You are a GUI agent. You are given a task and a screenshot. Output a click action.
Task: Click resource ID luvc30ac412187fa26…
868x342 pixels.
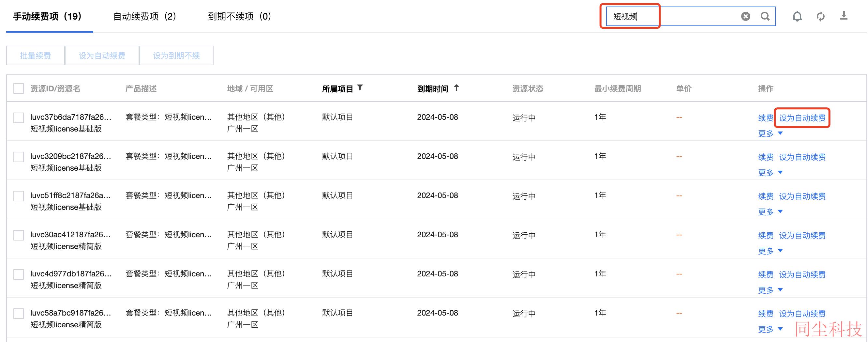point(71,234)
